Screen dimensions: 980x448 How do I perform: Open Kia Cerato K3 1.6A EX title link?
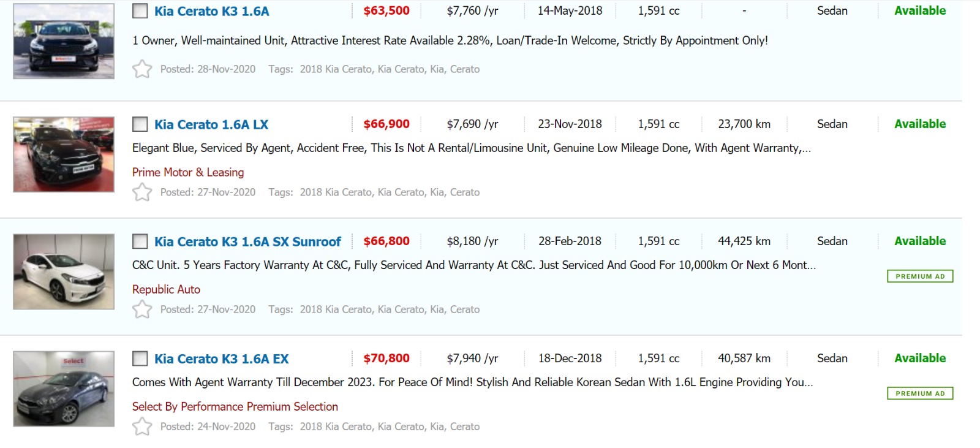pyautogui.click(x=221, y=359)
